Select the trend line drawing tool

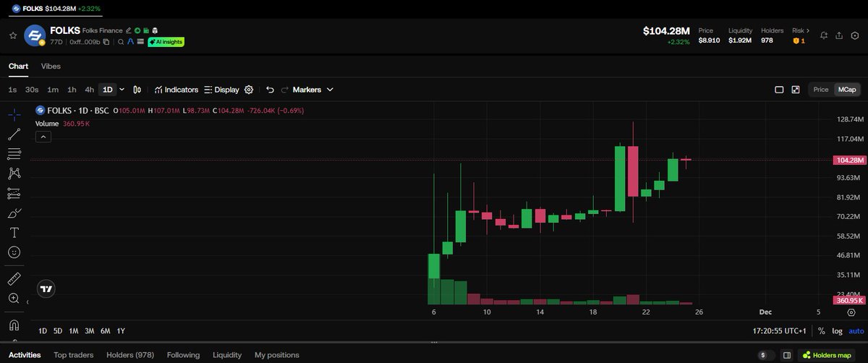[14, 134]
